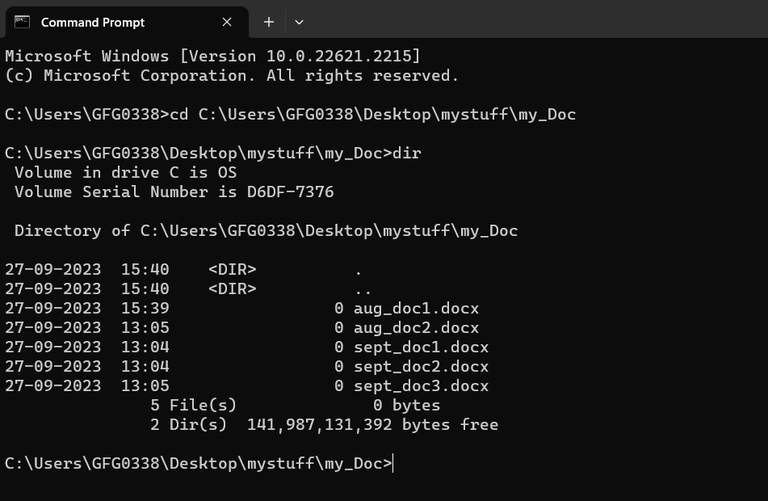Click the parent directory '..' entry
Viewport: 768px width, 501px height.
[360, 288]
